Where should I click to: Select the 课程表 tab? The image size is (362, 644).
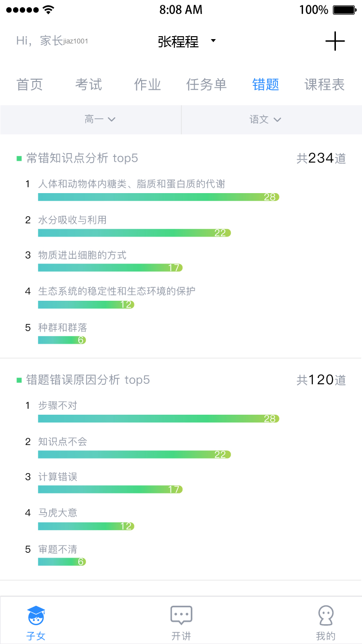click(x=324, y=85)
